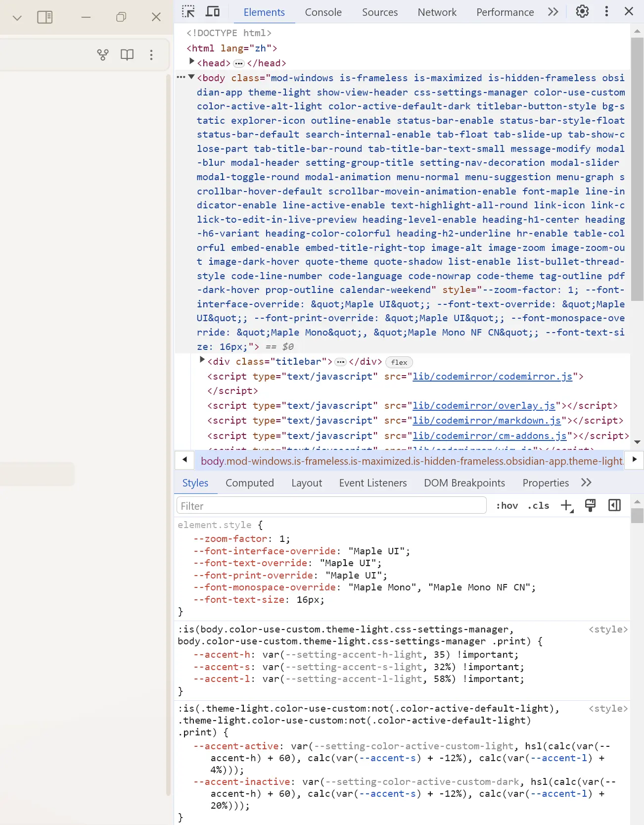The image size is (644, 825).
Task: Switch to the Console tab
Action: tap(323, 12)
